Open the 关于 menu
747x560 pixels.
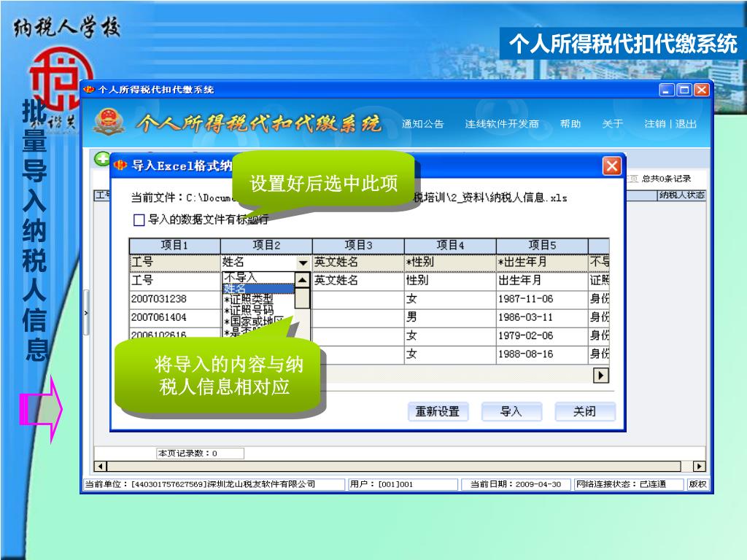pyautogui.click(x=612, y=124)
